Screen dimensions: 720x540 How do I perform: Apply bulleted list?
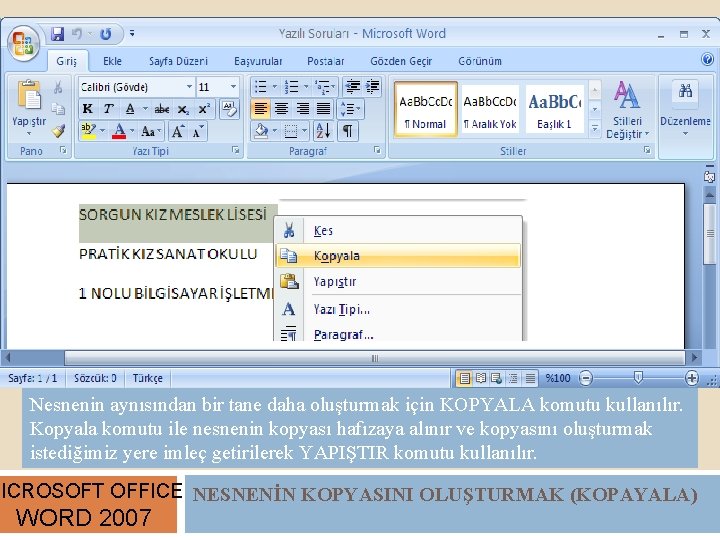[x=261, y=87]
